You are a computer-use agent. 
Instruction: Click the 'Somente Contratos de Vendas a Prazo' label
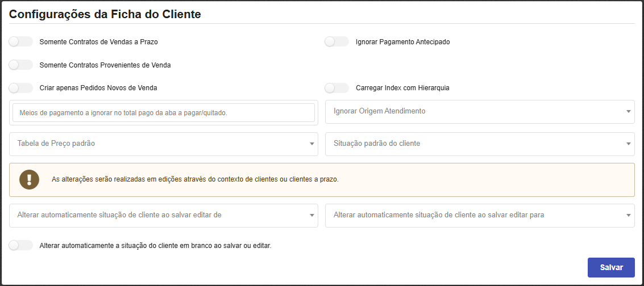coord(98,42)
